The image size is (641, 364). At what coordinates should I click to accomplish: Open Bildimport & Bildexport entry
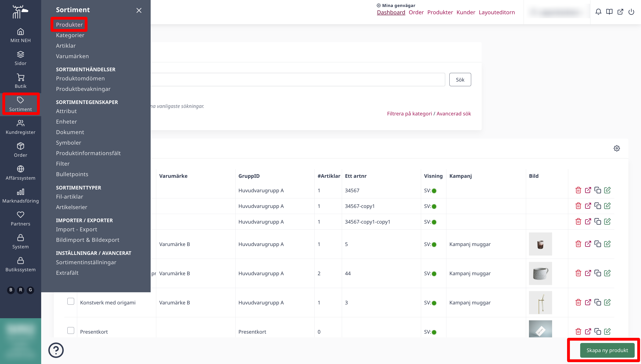coord(87,240)
